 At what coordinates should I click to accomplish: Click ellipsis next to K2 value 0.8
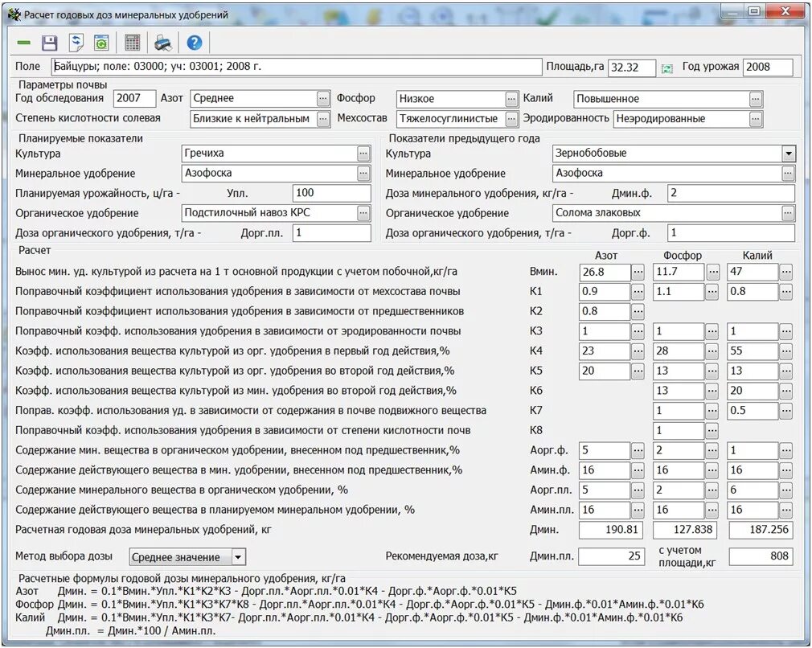[x=638, y=311]
